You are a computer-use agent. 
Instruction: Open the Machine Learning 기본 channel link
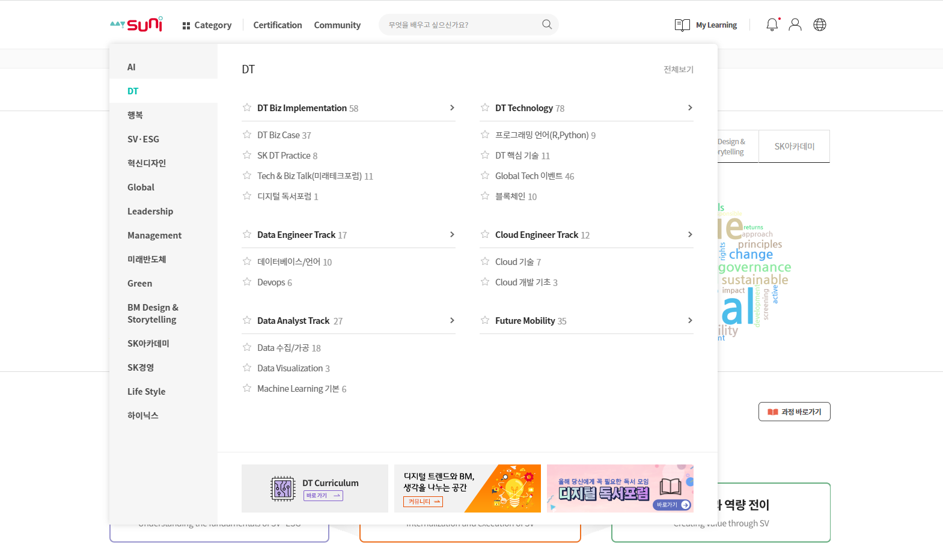302,389
